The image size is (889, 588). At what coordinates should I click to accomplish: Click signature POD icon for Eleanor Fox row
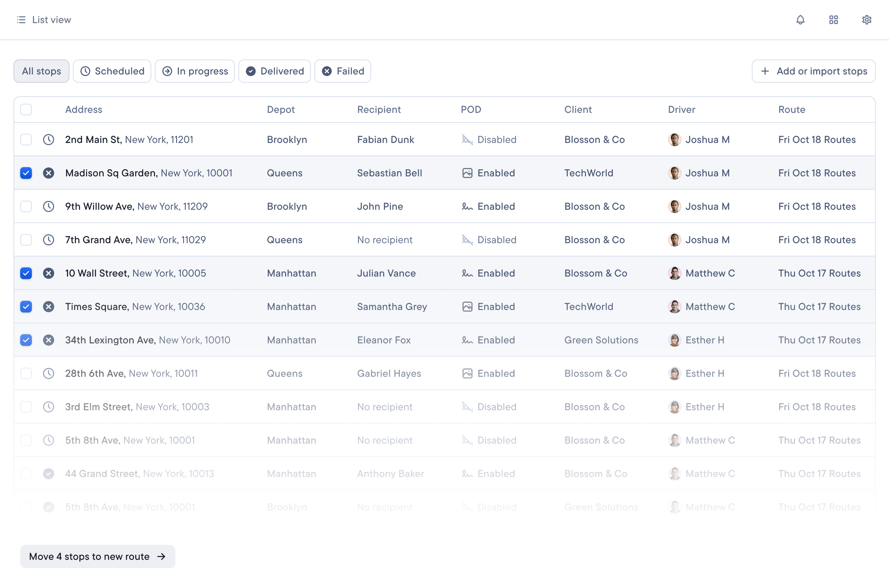pos(467,340)
